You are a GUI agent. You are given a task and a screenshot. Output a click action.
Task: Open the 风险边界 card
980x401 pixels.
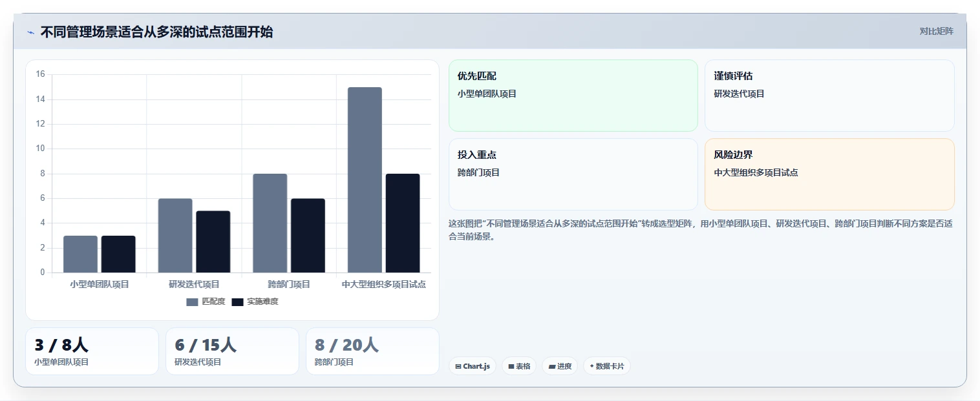tap(829, 174)
